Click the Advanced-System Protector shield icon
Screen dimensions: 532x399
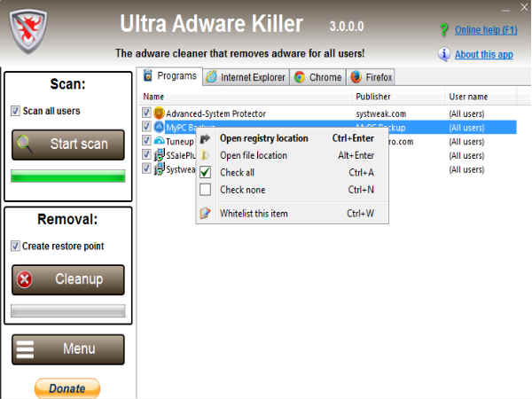[159, 113]
